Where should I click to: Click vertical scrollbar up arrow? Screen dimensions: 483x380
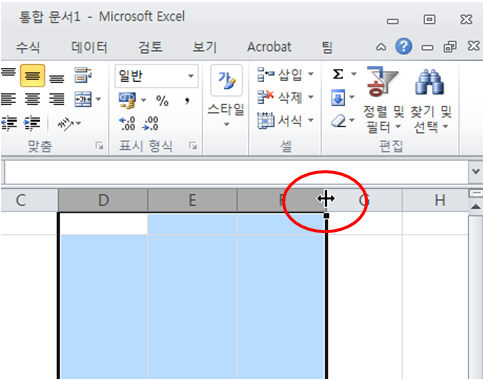[476, 207]
